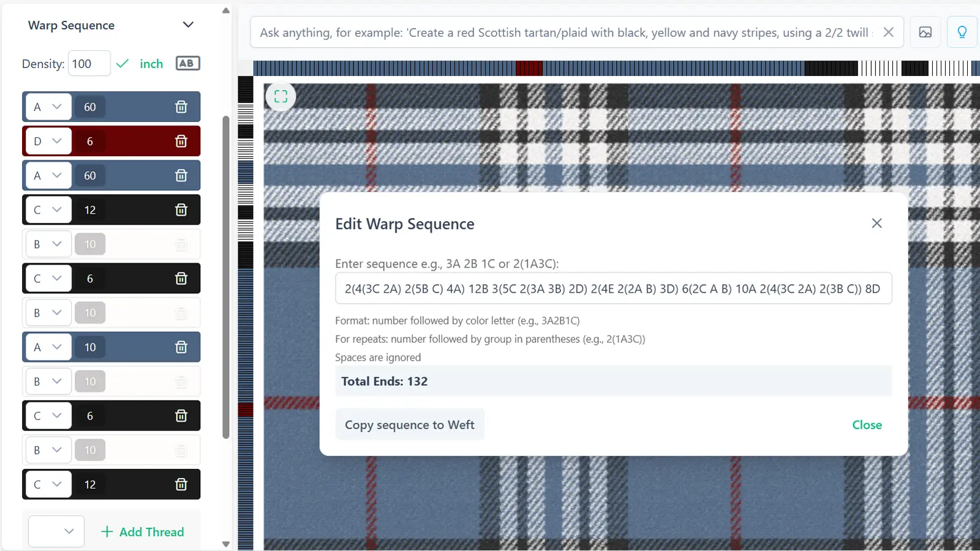This screenshot has width=980, height=551.
Task: Delete the first C 12 thread row
Action: click(181, 210)
